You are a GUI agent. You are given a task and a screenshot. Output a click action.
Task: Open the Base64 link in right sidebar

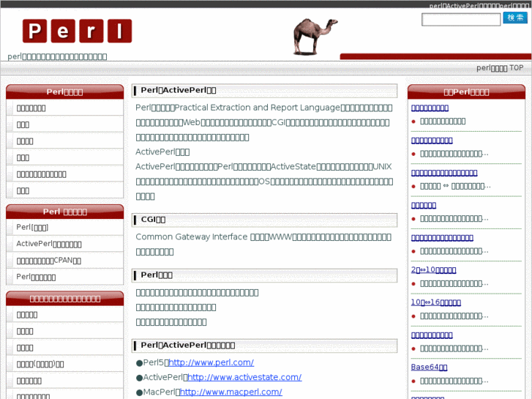(x=429, y=367)
